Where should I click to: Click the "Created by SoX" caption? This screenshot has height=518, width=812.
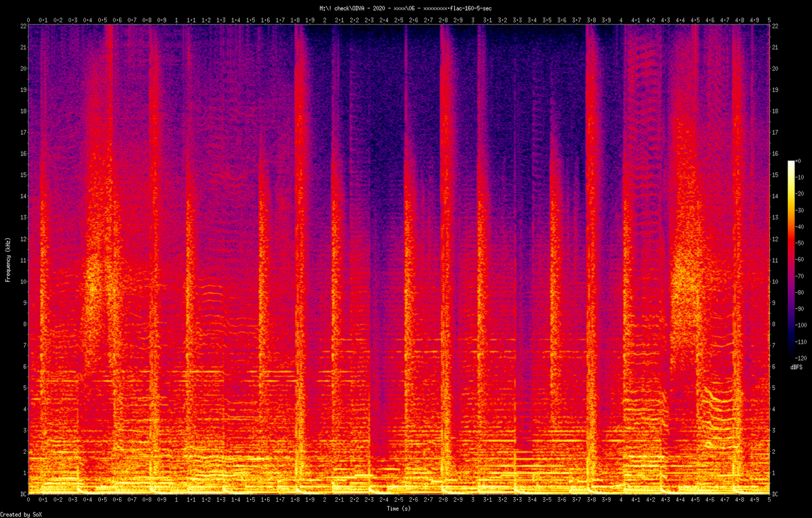(x=20, y=514)
